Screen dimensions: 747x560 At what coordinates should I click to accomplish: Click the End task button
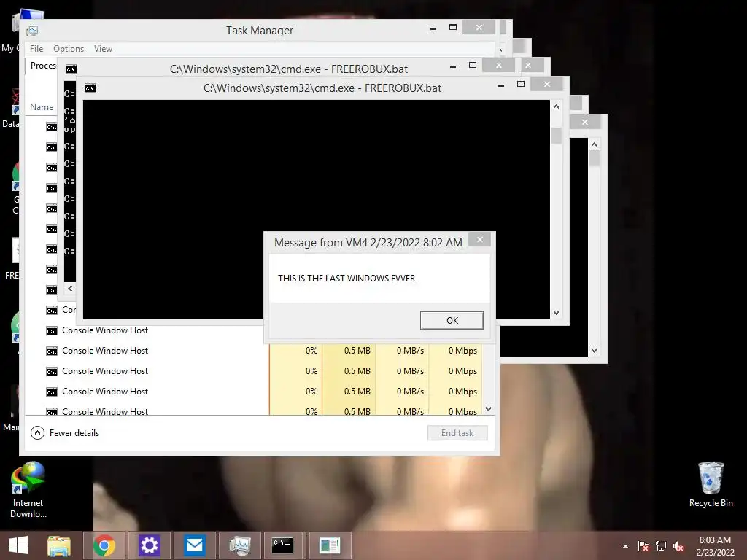[x=457, y=433]
